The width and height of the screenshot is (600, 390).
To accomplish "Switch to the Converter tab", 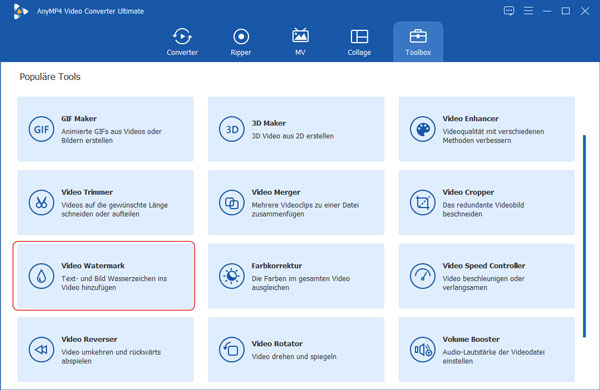I will (x=182, y=42).
